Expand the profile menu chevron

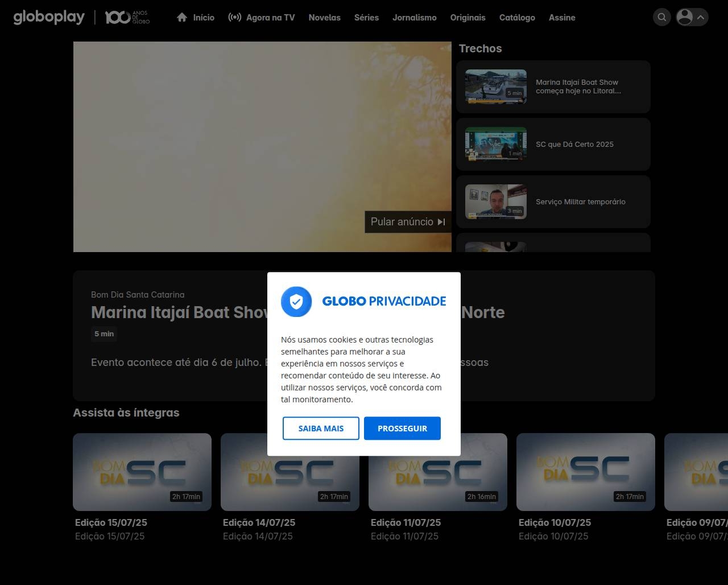click(701, 17)
